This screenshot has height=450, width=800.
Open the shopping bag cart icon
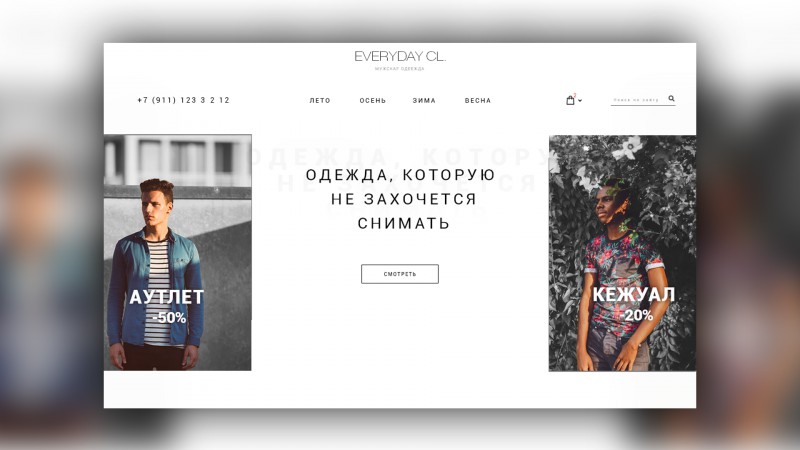(570, 101)
